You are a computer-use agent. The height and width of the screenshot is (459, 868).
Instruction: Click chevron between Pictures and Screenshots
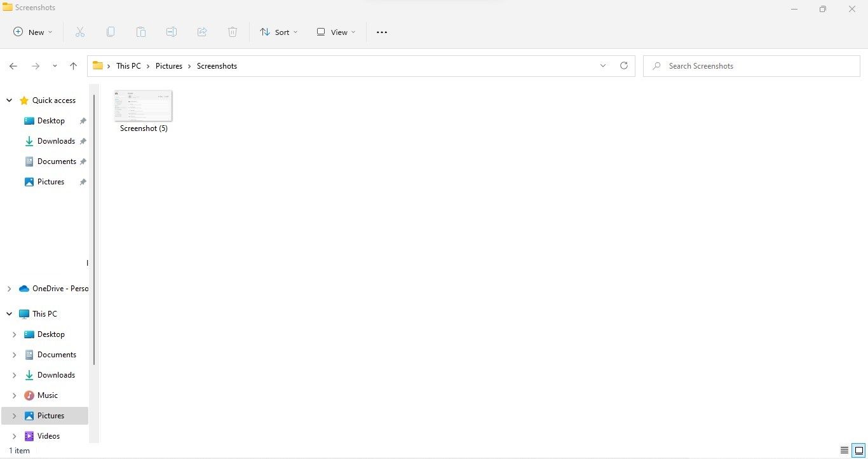tap(189, 66)
